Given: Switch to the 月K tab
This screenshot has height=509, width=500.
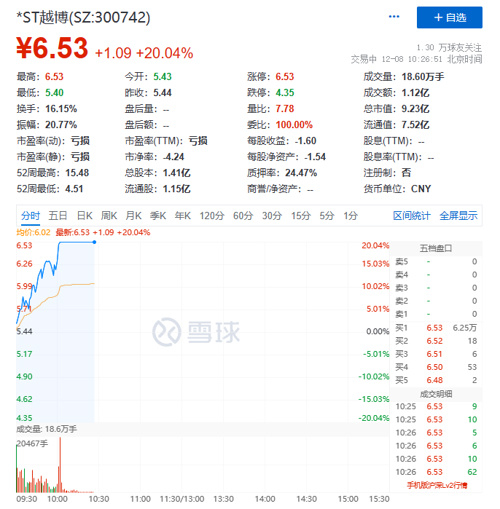Looking at the screenshot, I should click(133, 216).
